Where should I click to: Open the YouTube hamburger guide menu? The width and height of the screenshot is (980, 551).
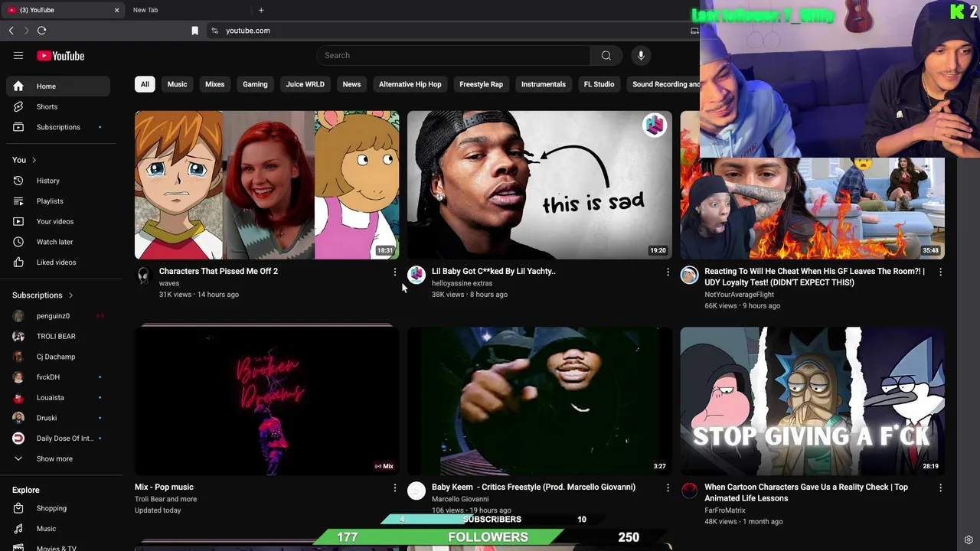click(x=18, y=56)
